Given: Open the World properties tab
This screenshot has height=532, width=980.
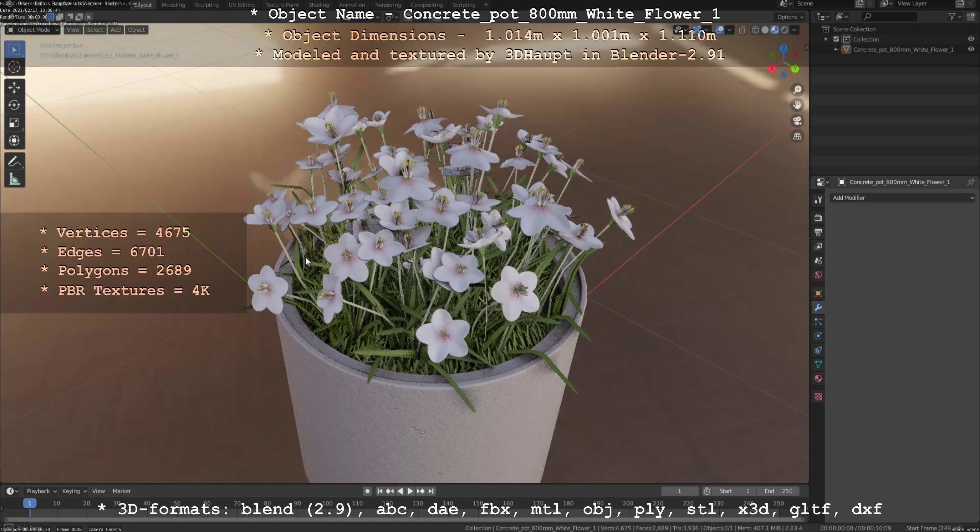Looking at the screenshot, I should pos(818,275).
